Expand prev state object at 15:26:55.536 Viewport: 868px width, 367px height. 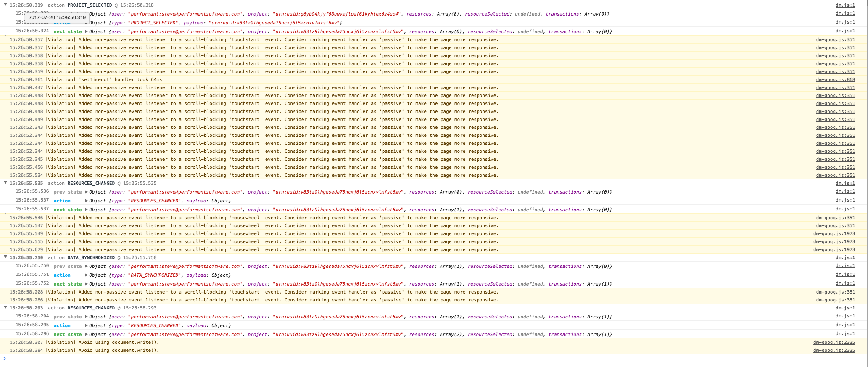(87, 192)
